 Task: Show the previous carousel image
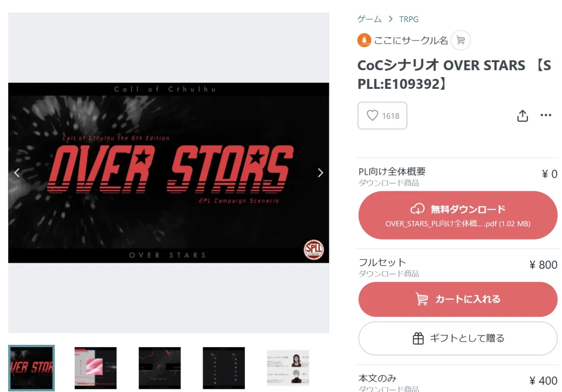coord(17,173)
